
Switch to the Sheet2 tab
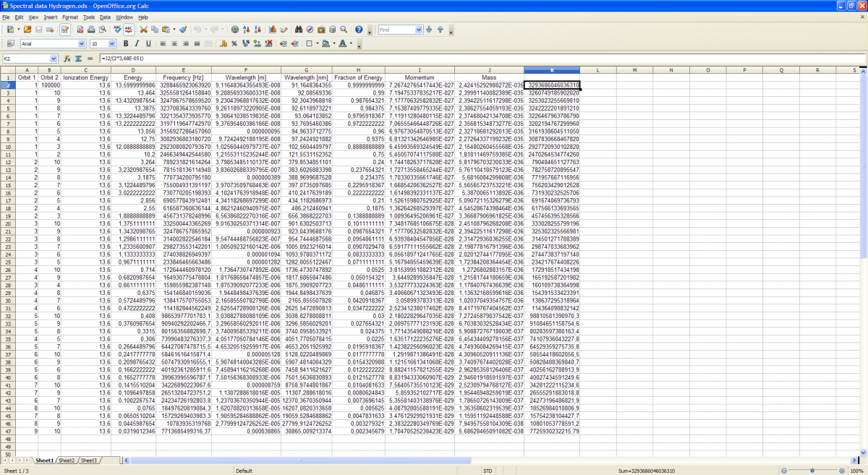pos(67,461)
